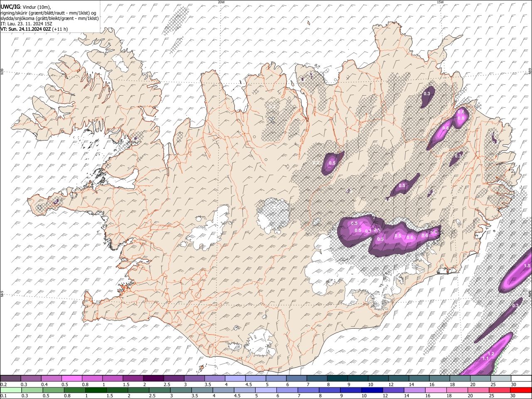Click the '15W' longitude label
This screenshot has width=532, height=399.
pyautogui.click(x=440, y=2)
